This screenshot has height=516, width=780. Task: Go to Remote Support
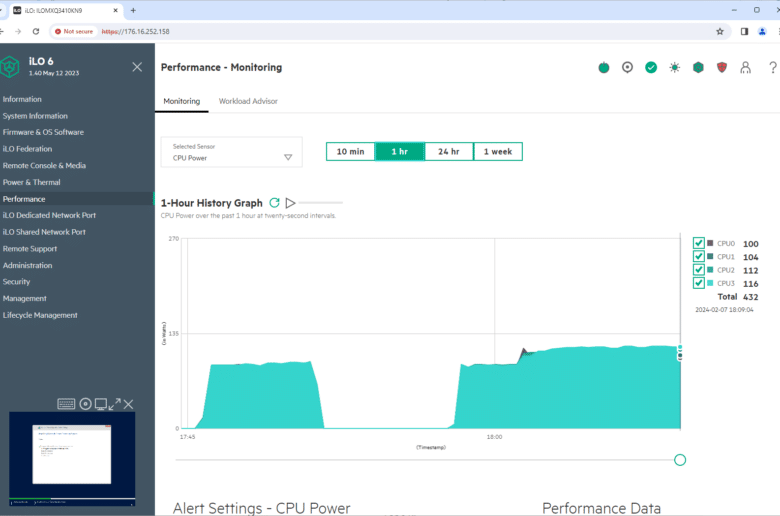(x=30, y=249)
